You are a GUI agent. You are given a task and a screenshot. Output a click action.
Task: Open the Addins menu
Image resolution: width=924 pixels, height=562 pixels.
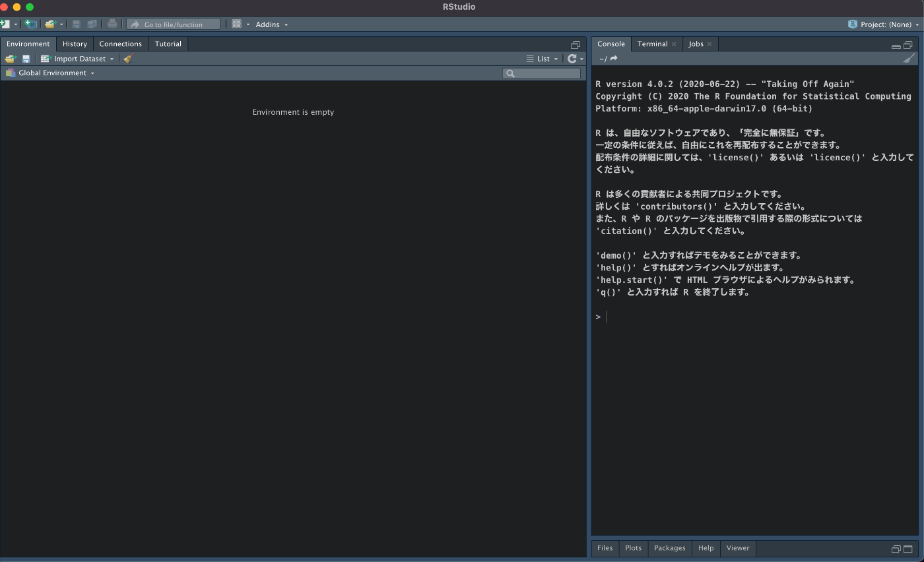tap(271, 24)
